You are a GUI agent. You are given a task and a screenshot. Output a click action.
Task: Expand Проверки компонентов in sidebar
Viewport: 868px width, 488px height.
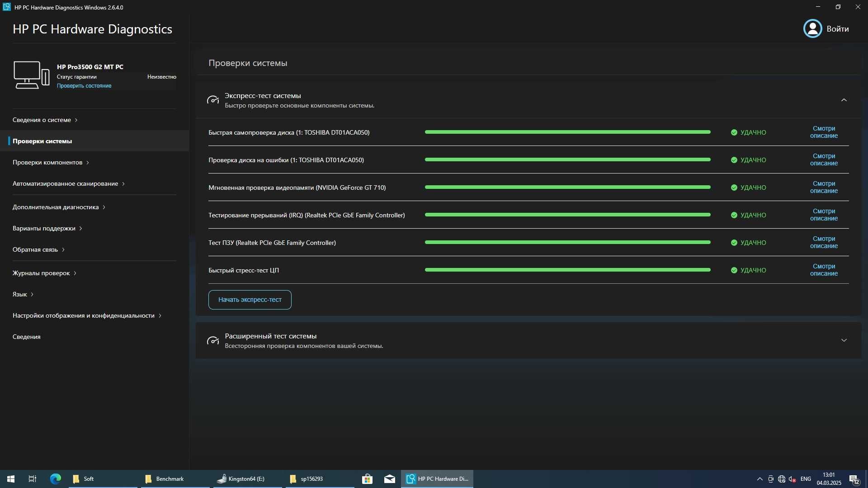(51, 162)
